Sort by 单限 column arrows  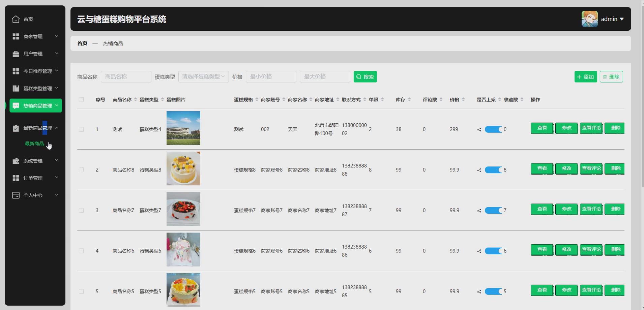382,99
